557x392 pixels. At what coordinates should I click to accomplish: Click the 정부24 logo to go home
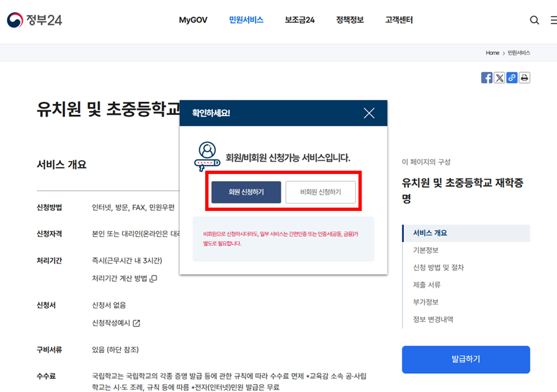pyautogui.click(x=35, y=19)
